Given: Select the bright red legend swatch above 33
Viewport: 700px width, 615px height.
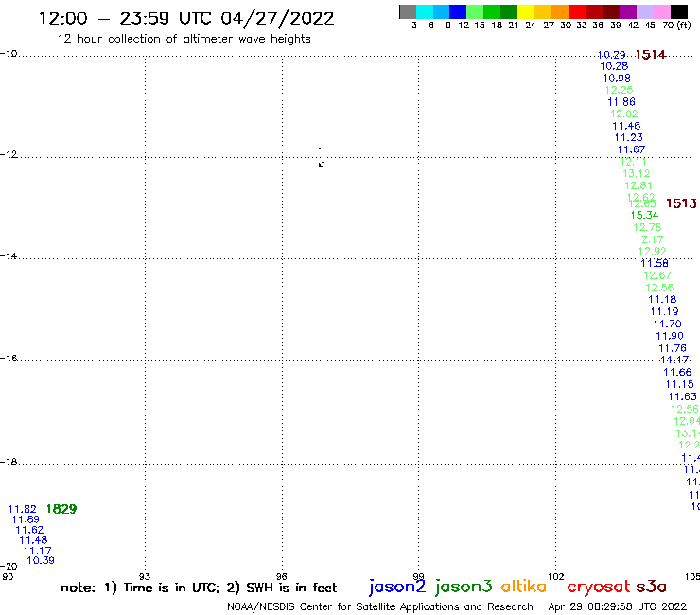Looking at the screenshot, I should [x=577, y=11].
